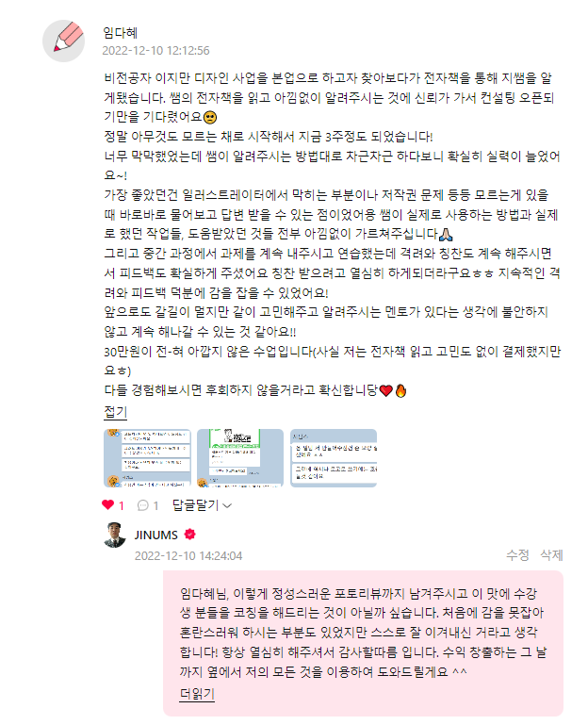Click the chevron arrow beside 답글달기
The image size is (588, 725).
[227, 506]
